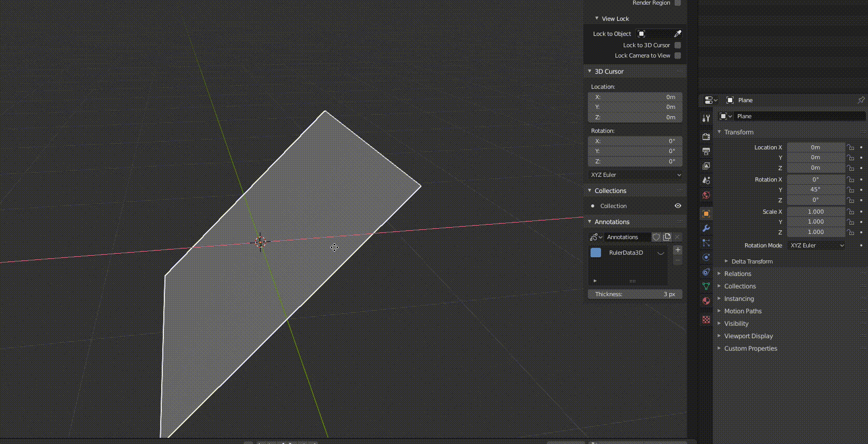868x444 pixels.
Task: Open the annotation data-block browse dropdown
Action: pos(596,237)
